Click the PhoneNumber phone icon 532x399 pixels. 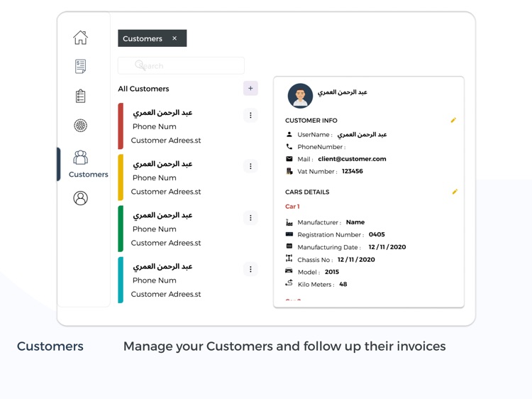[x=289, y=146]
